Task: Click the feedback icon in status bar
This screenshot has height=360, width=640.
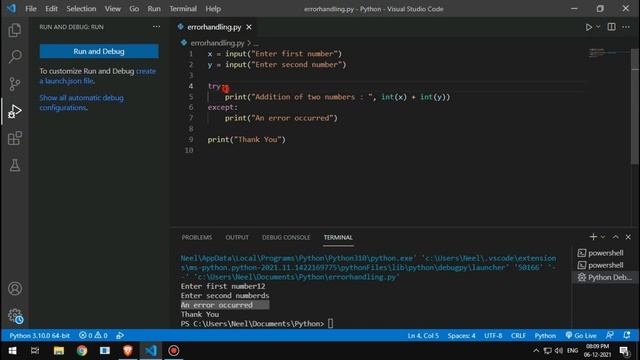Action: [x=610, y=335]
